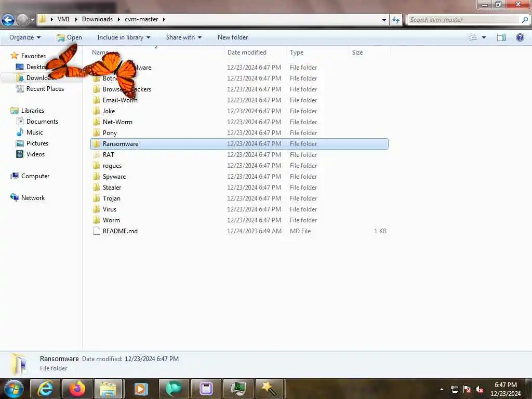Click the Open toolbar button

click(x=69, y=37)
